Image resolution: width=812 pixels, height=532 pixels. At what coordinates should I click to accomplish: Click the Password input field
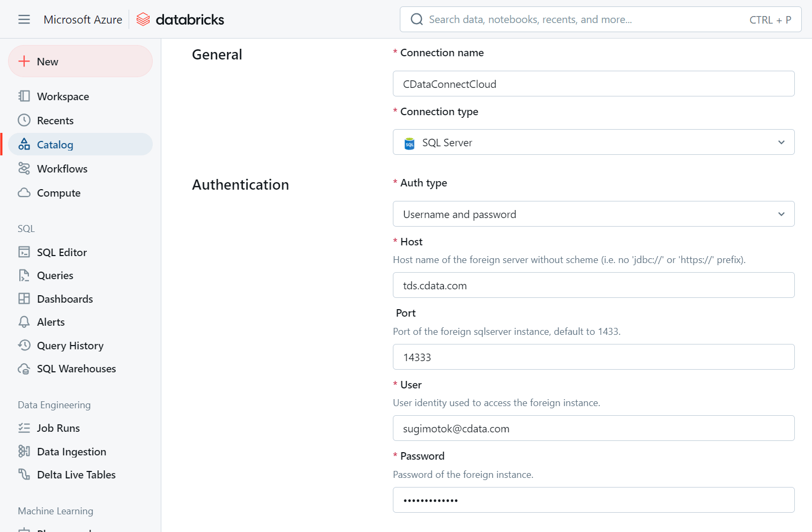[593, 500]
